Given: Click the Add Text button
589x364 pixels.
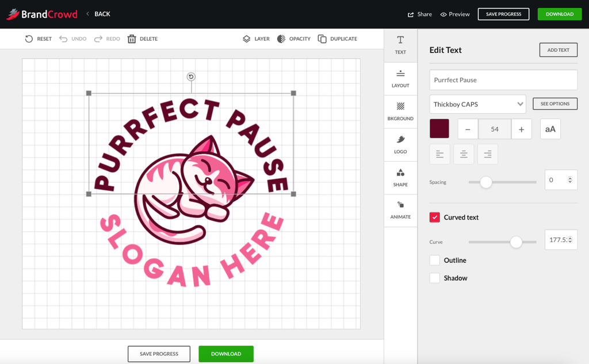Looking at the screenshot, I should point(558,50).
